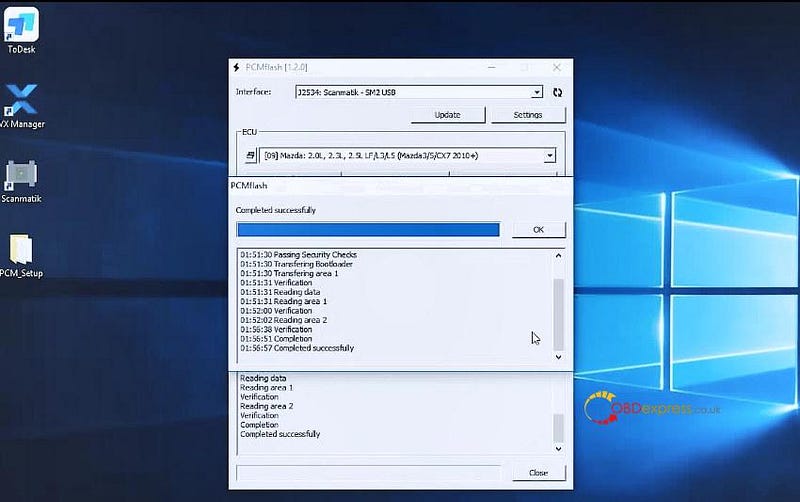Minimize the PCMflash main window
Viewport: 800px width, 502px height.
(x=492, y=67)
